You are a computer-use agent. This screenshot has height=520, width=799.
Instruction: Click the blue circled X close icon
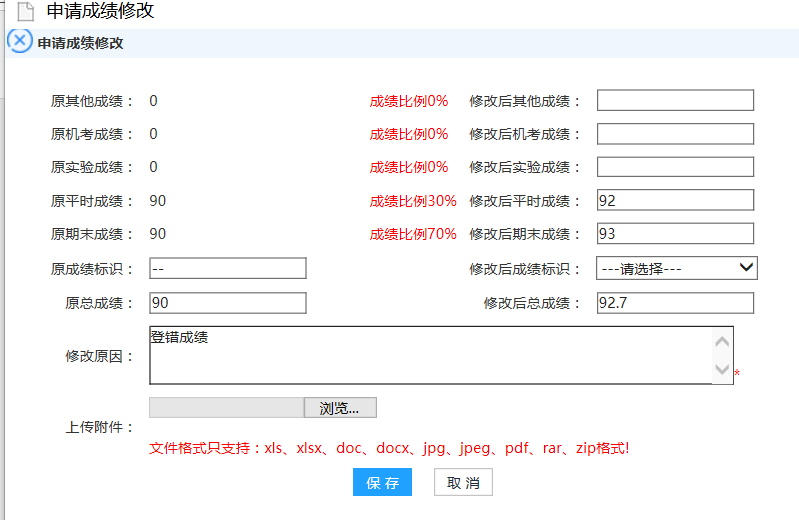[20, 42]
